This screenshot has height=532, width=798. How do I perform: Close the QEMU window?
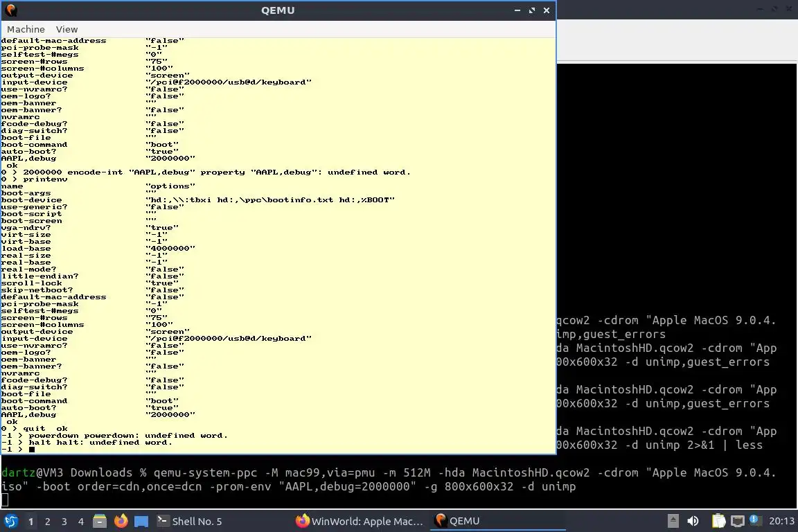(547, 10)
